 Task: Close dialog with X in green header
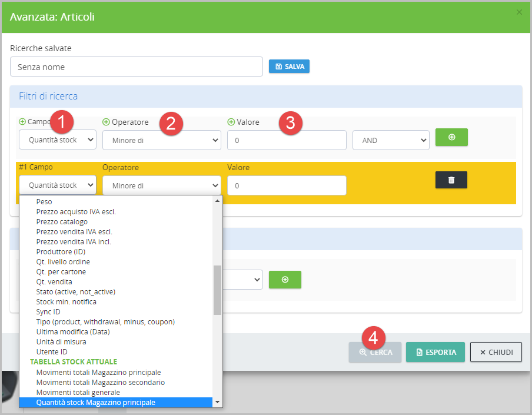(x=519, y=12)
